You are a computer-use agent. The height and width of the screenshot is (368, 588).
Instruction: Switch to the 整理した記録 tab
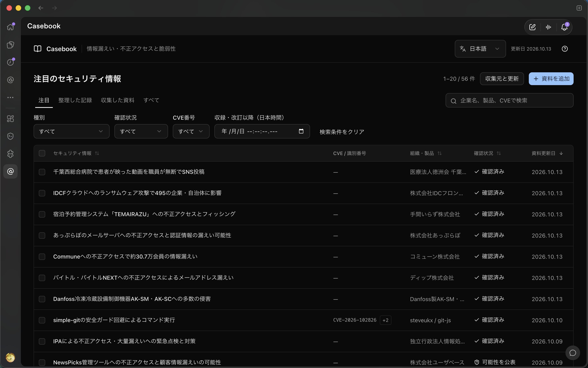click(x=75, y=100)
